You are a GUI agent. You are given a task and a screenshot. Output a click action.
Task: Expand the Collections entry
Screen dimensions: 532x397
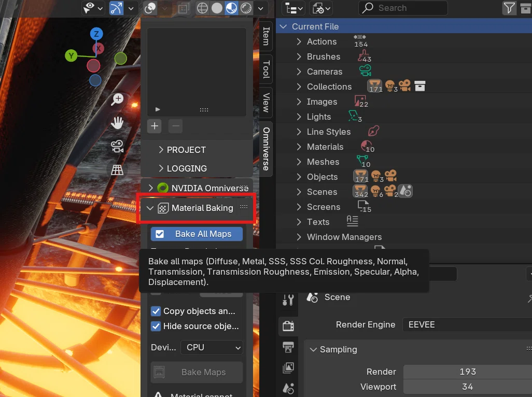click(x=299, y=87)
